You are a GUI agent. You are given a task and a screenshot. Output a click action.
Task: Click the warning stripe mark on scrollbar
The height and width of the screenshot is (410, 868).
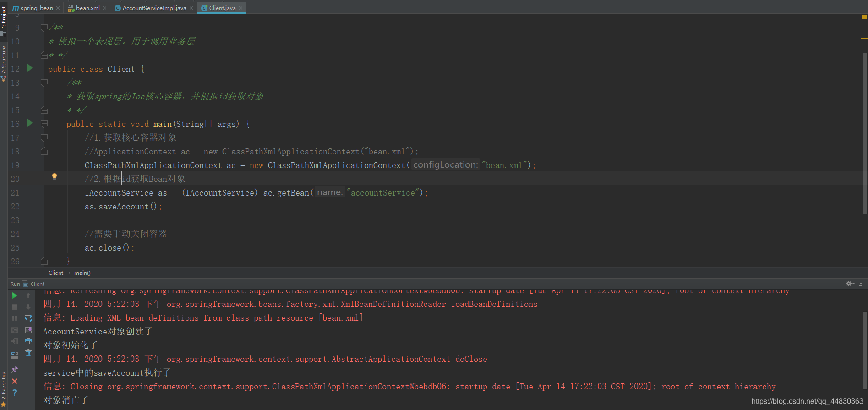pyautogui.click(x=864, y=39)
